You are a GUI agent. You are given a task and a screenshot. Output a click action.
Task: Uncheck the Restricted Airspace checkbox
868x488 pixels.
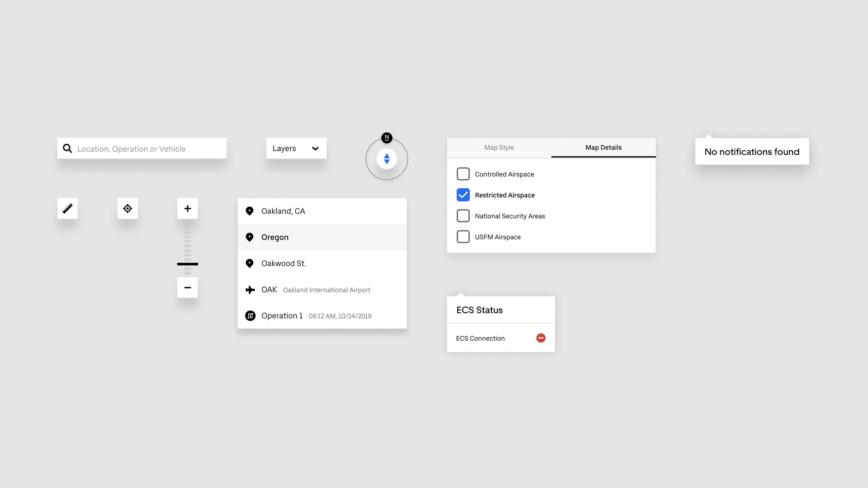pos(463,195)
